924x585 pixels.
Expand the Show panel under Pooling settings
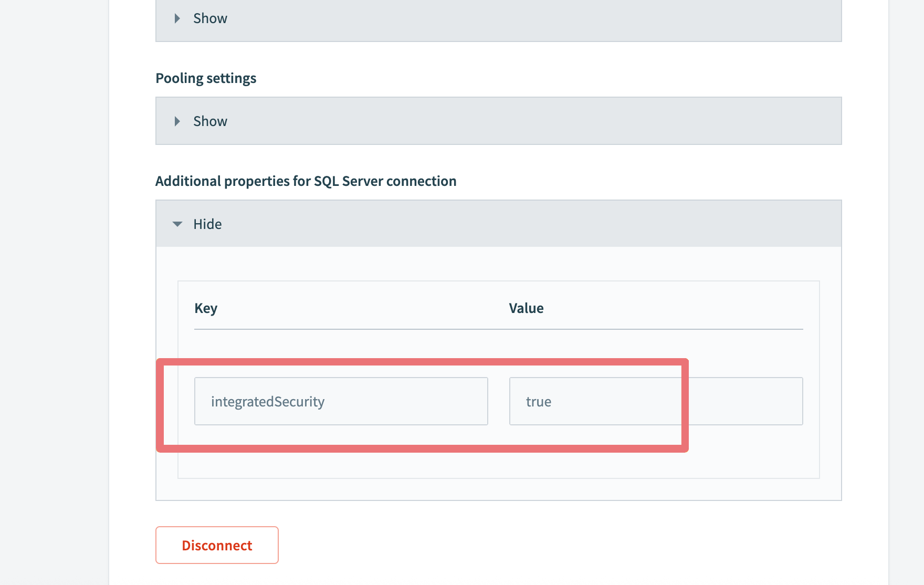[x=210, y=121]
